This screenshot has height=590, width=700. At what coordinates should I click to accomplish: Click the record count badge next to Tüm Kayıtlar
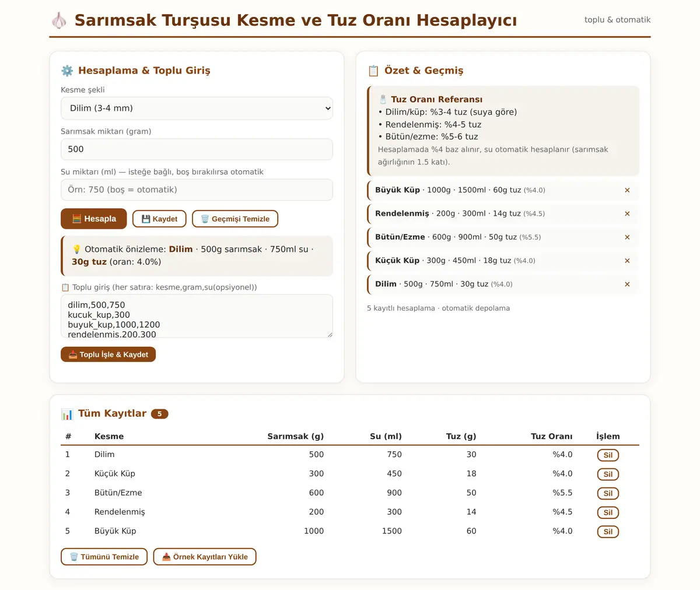(x=159, y=414)
